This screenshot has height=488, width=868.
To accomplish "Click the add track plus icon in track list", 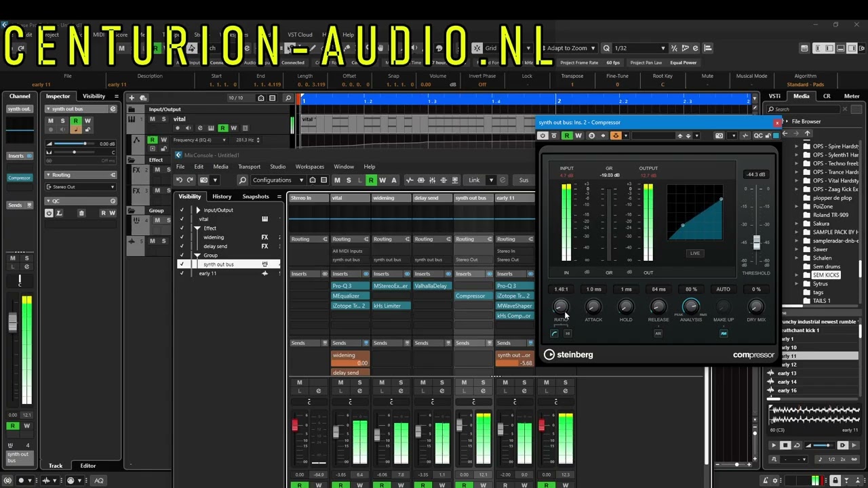I will 132,98.
